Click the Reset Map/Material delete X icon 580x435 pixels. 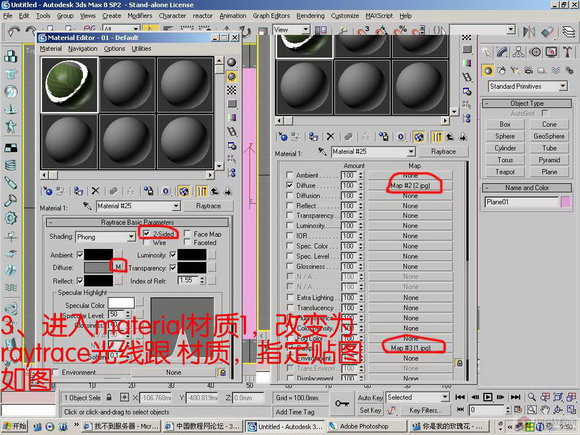click(95, 191)
